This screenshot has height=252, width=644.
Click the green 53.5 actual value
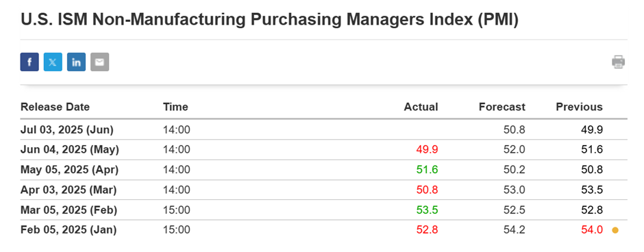click(427, 210)
